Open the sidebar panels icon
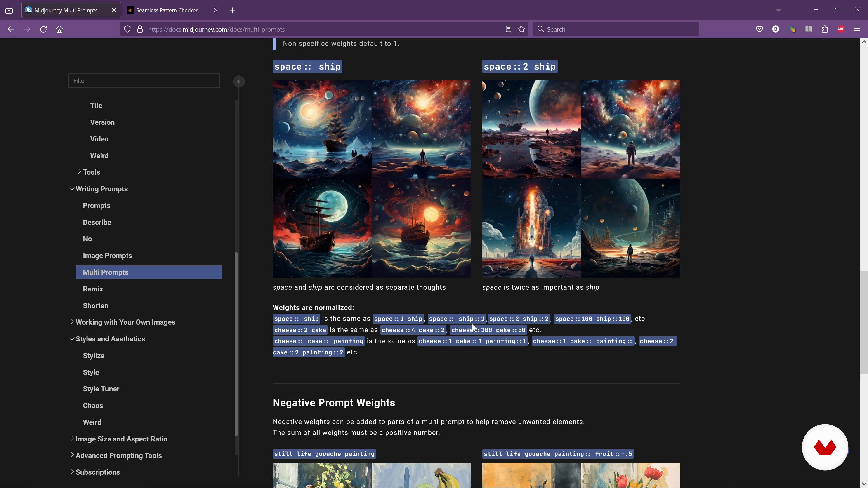 pyautogui.click(x=808, y=29)
